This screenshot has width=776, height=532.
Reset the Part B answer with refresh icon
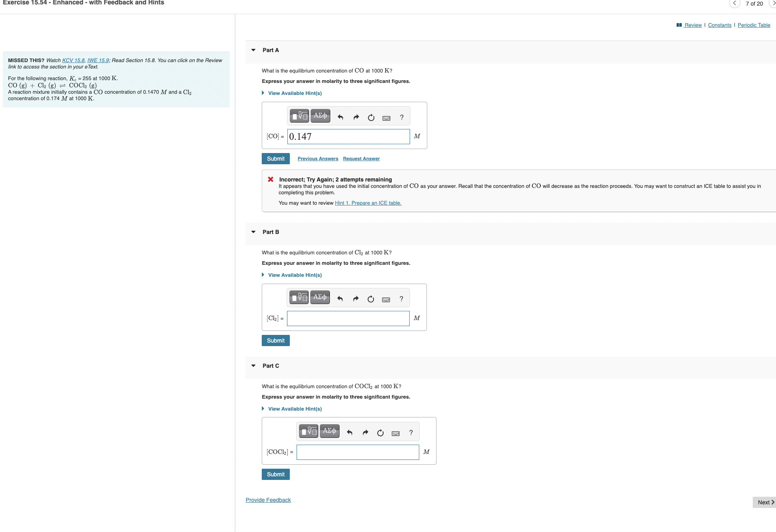370,298
